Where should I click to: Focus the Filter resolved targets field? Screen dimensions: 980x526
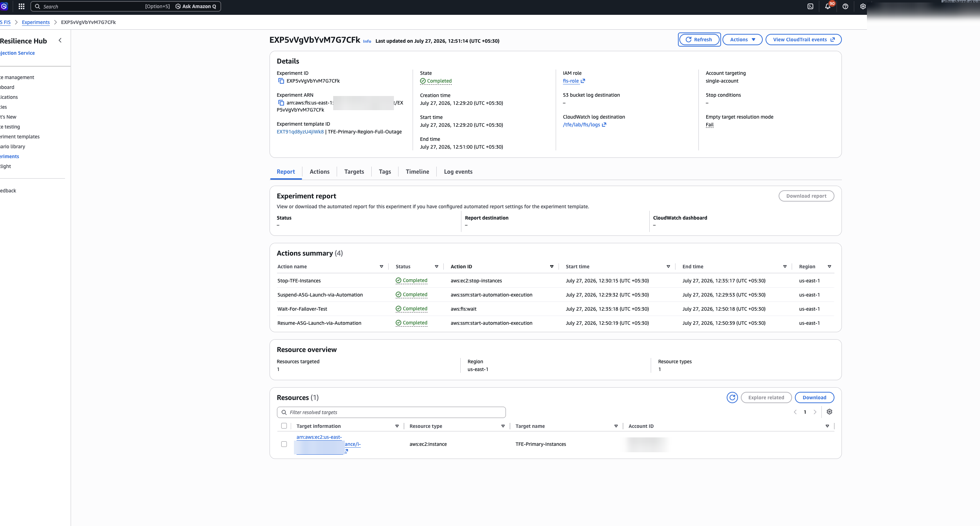(x=391, y=412)
